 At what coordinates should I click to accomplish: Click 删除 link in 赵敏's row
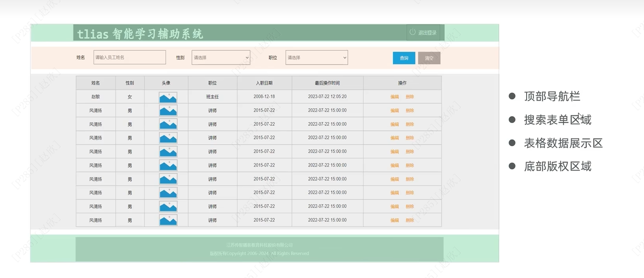pos(410,97)
